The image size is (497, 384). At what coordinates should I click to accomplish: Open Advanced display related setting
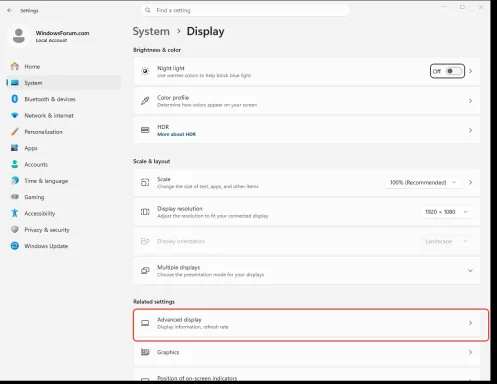click(307, 323)
